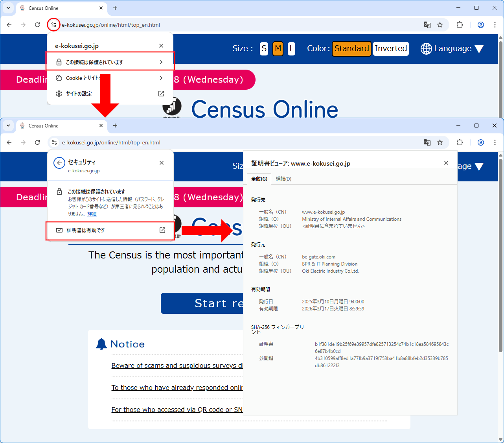Viewport: 504px width, 443px height.
Task: Reload the page in the lower browser window
Action: [x=37, y=142]
